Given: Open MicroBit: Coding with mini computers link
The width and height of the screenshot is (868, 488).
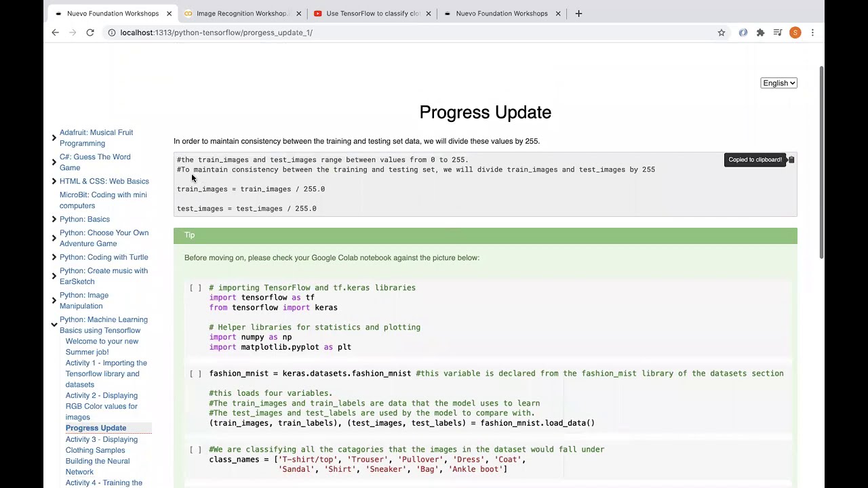Looking at the screenshot, I should pyautogui.click(x=103, y=200).
